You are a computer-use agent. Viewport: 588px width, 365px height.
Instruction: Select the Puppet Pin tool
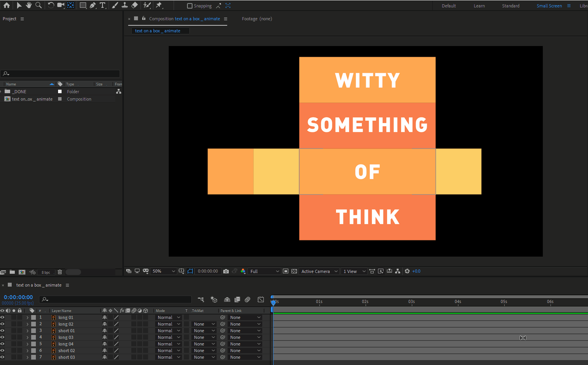159,5
